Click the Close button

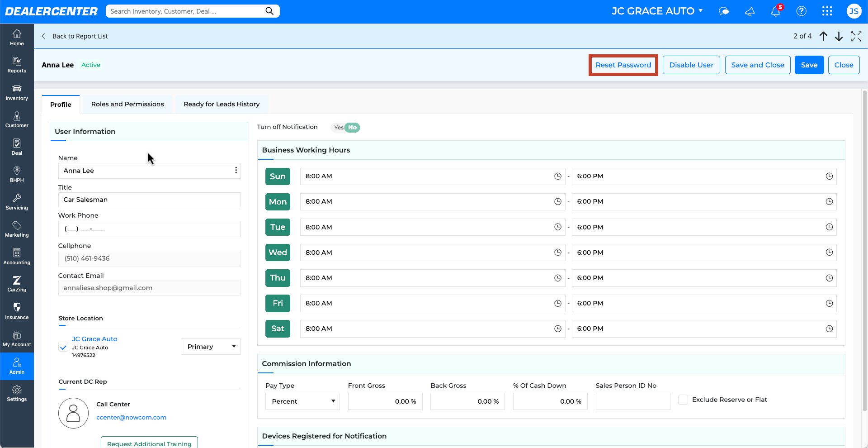pyautogui.click(x=844, y=65)
